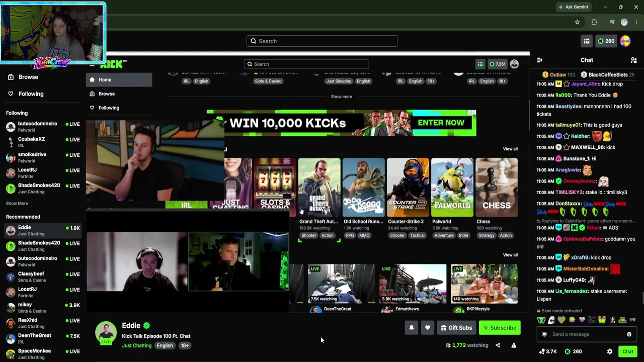The height and width of the screenshot is (362, 644).
Task: Open Eddie's channel avatar below the stream
Action: click(x=106, y=333)
